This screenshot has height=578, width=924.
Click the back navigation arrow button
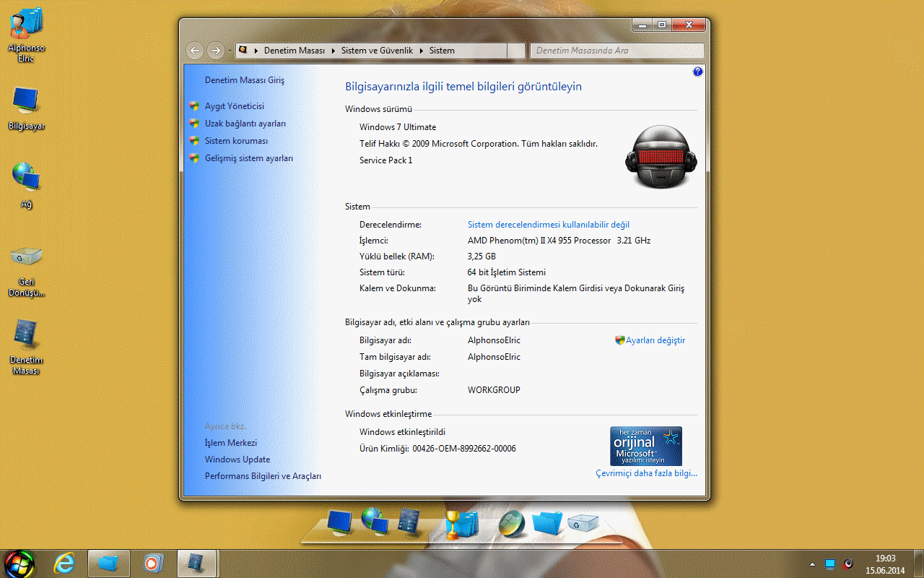click(x=194, y=51)
